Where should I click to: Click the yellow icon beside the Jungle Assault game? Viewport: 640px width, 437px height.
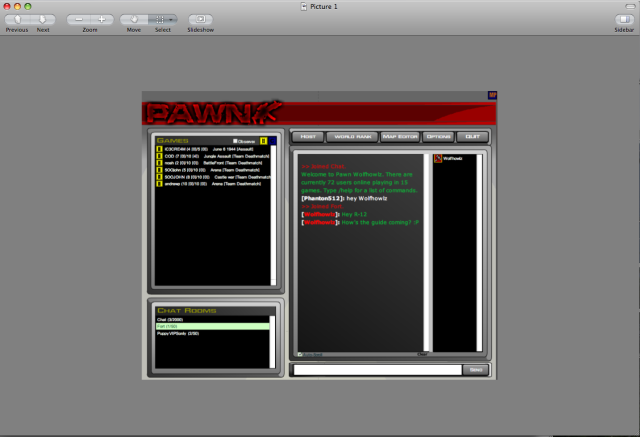(159, 156)
